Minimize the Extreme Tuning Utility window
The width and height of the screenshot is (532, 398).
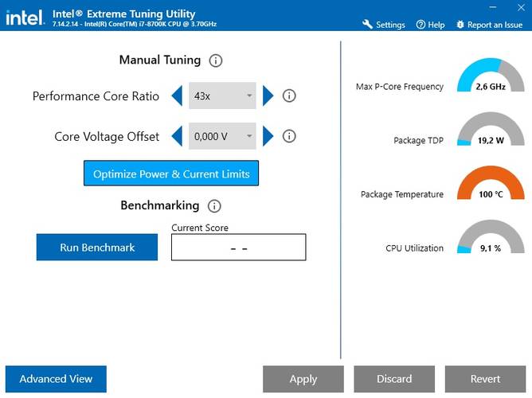[x=493, y=7]
